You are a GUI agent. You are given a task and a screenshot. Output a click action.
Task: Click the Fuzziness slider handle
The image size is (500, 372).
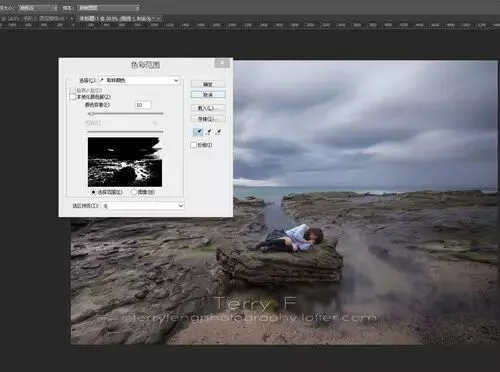click(x=91, y=114)
